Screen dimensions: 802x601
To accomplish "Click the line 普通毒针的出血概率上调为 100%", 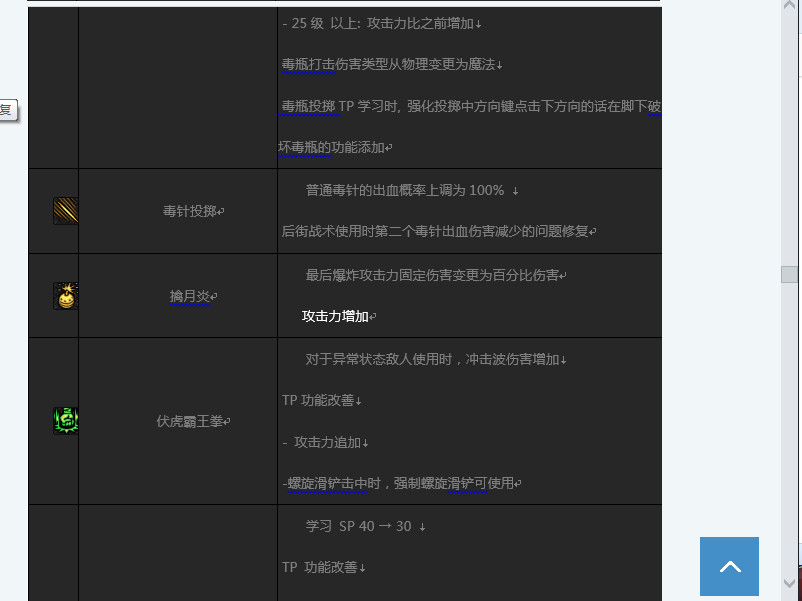I will tap(405, 190).
